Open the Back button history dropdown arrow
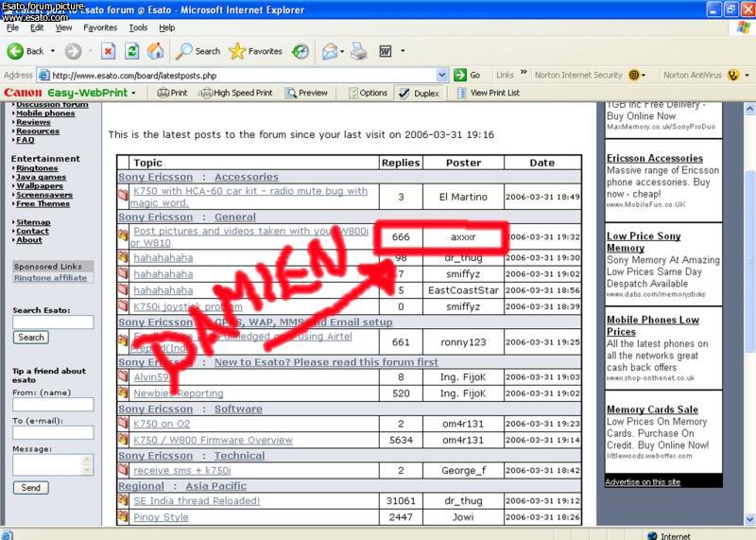Screen dimensions: 756x540 click(53, 51)
